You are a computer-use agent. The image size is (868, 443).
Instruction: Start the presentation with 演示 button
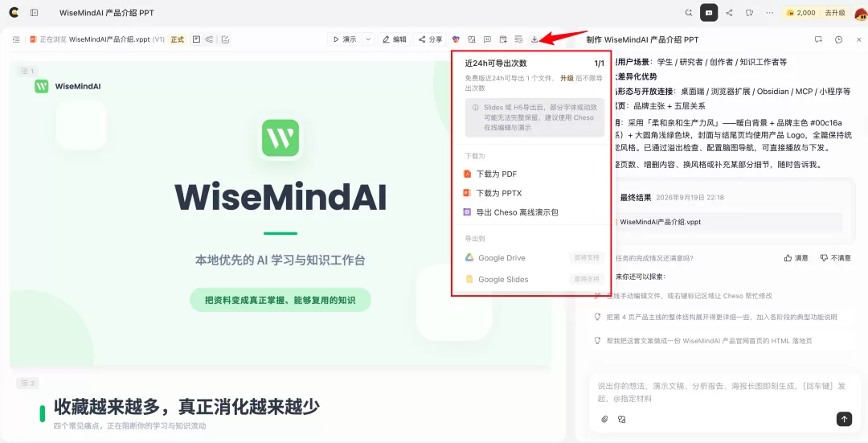pos(344,39)
